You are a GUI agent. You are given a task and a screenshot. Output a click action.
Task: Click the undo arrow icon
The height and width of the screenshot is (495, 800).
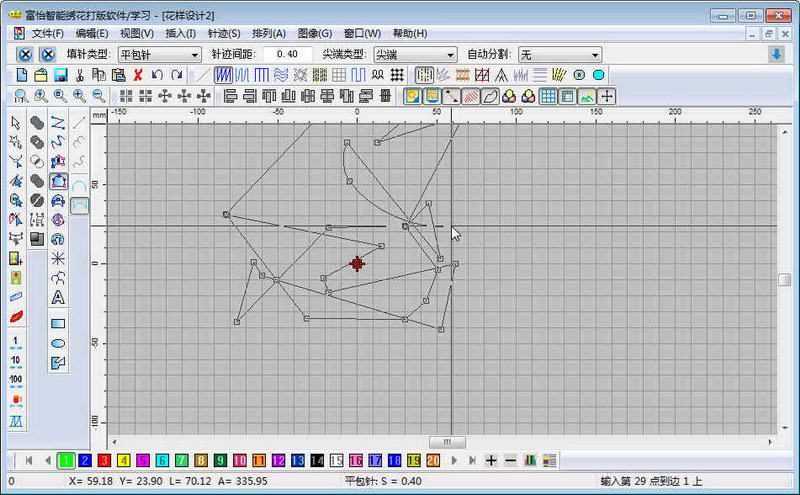(x=157, y=76)
